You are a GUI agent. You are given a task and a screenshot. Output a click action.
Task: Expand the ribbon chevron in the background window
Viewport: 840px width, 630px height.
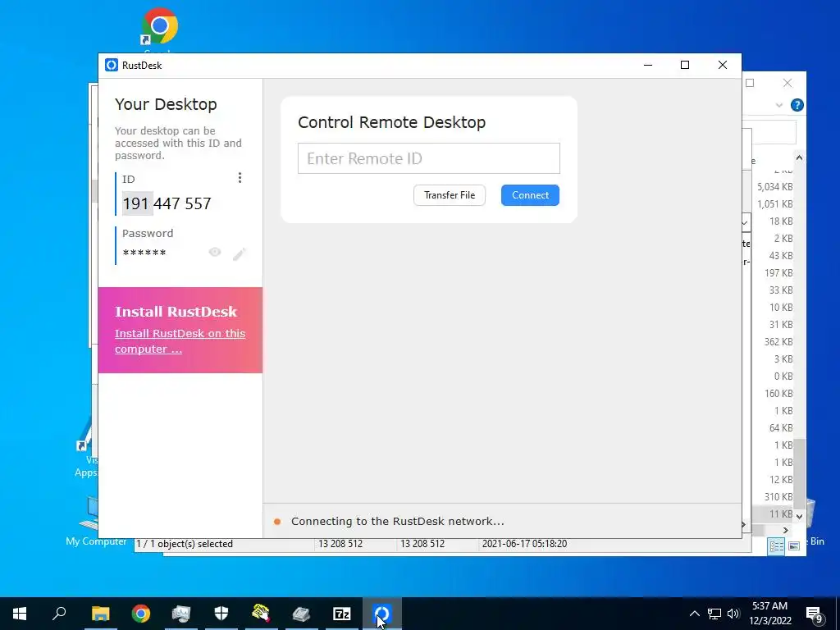click(779, 105)
